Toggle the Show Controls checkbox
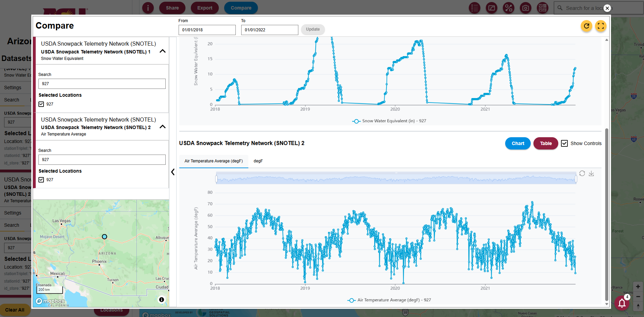Screen dimensions: 644x317 tap(564, 143)
